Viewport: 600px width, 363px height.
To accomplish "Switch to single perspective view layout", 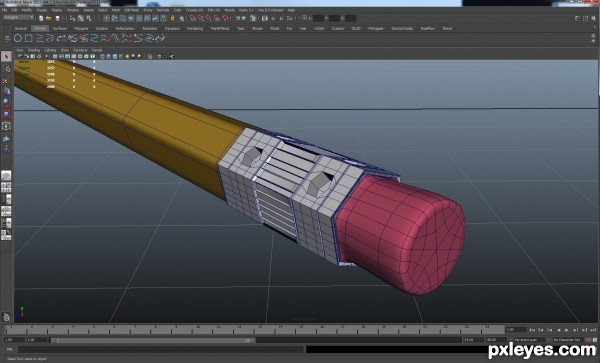I will coord(6,176).
